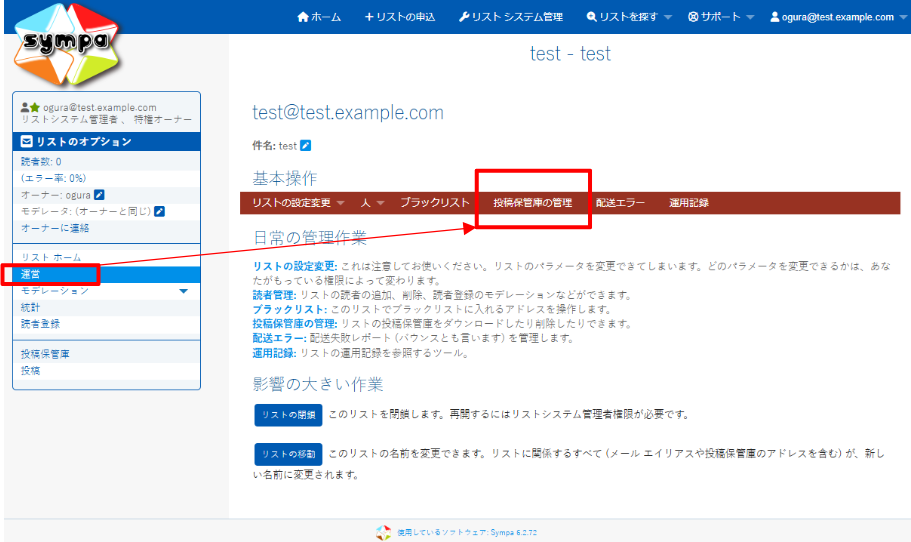
Task: Click the edit icon beside オーナー: ogura
Action: 99,195
